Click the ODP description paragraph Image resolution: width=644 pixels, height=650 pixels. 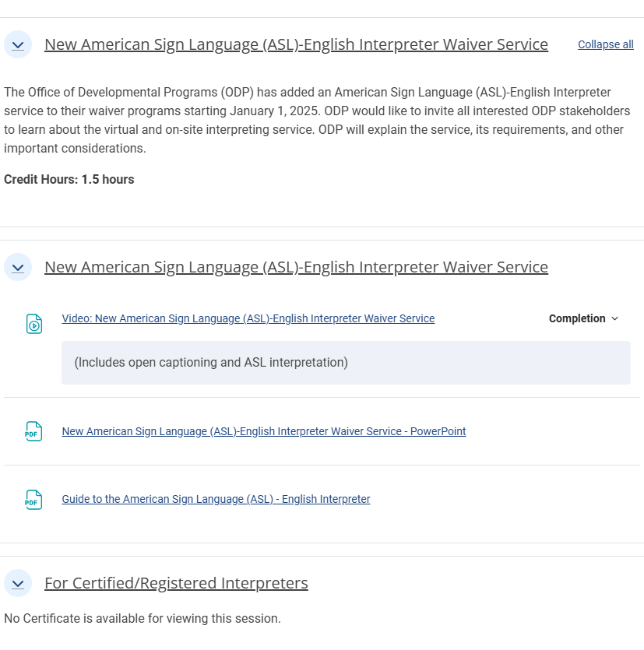[317, 120]
